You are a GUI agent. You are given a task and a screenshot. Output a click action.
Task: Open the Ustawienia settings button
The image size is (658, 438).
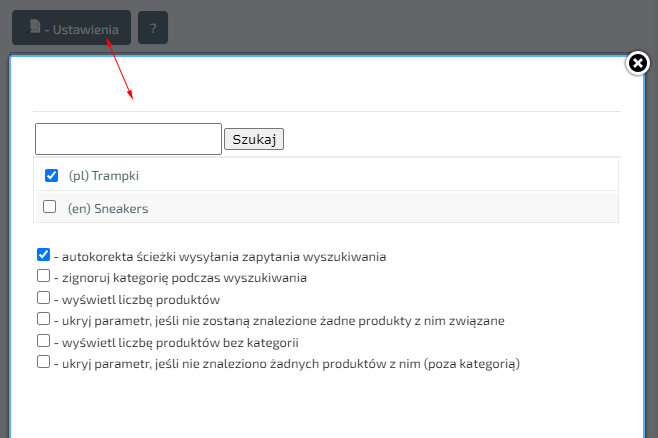pyautogui.click(x=72, y=28)
